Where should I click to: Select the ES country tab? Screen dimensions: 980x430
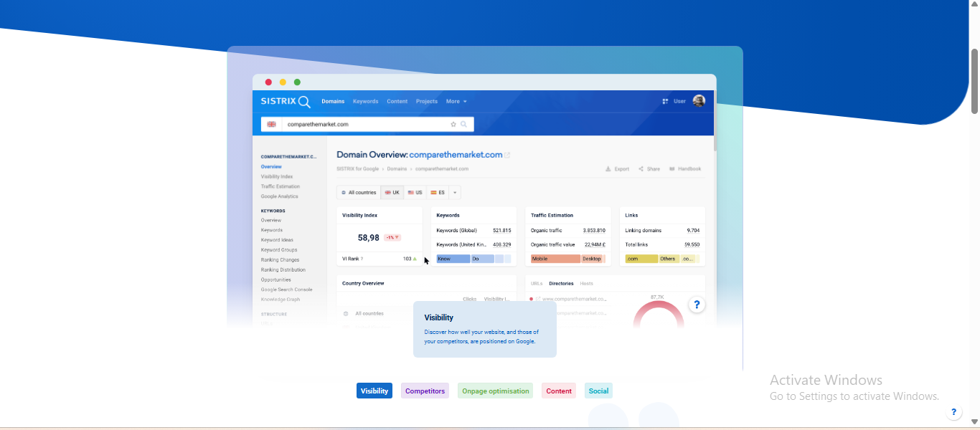(438, 192)
